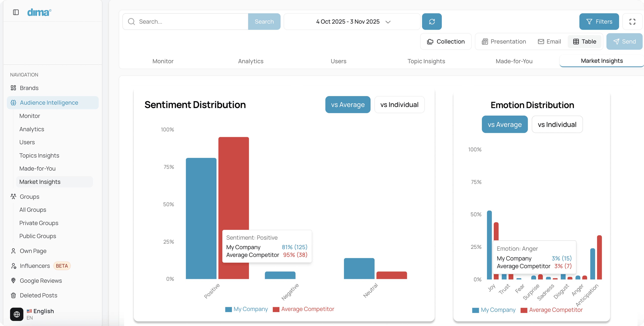The image size is (644, 326).
Task: Collapse the Groups navigation section
Action: (30, 197)
